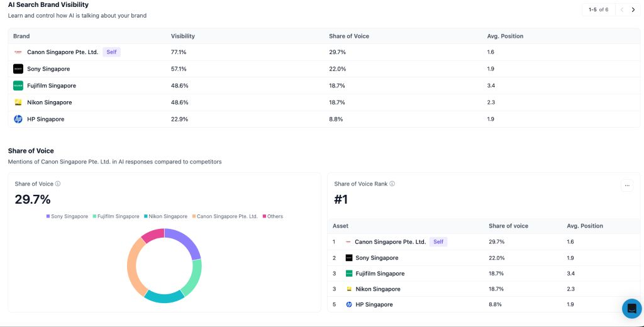
Task: Click HP logo in the rank table
Action: [x=349, y=304]
